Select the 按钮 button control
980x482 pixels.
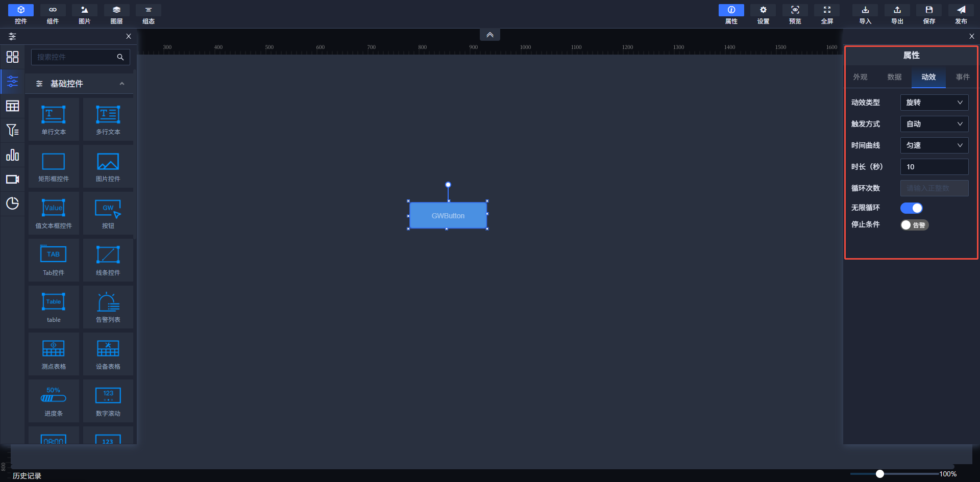(x=108, y=213)
